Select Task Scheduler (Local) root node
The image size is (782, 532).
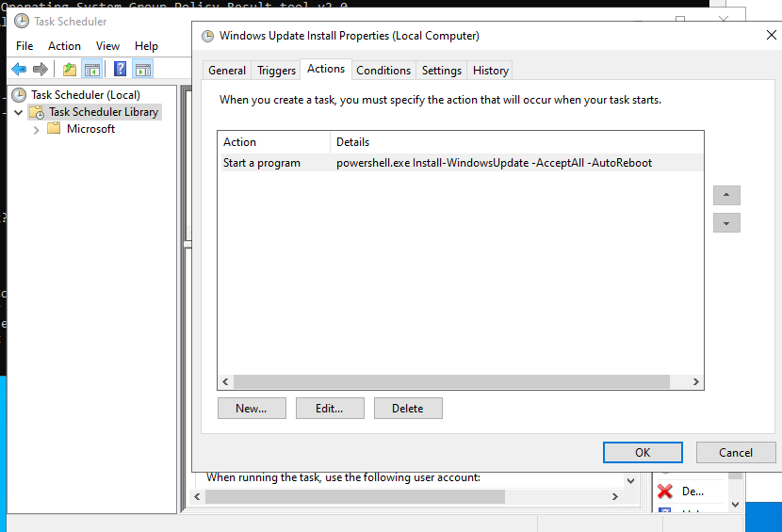tap(86, 95)
